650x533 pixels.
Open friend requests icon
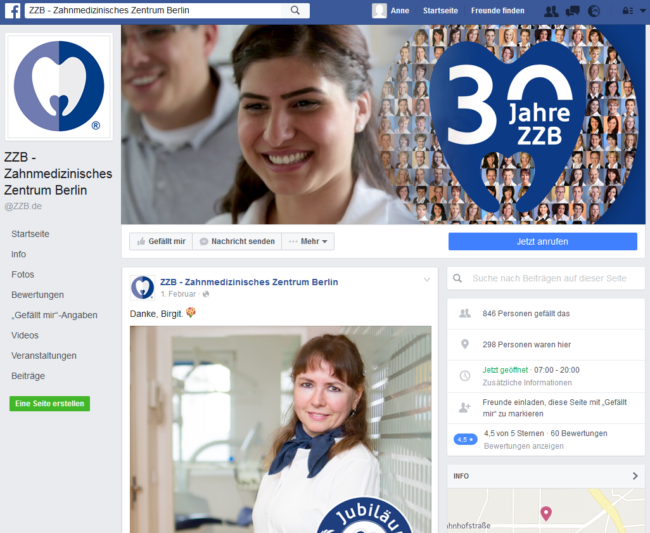[x=551, y=11]
